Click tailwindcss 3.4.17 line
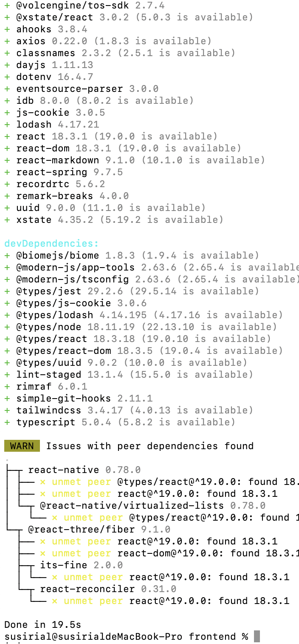 pos(129,410)
